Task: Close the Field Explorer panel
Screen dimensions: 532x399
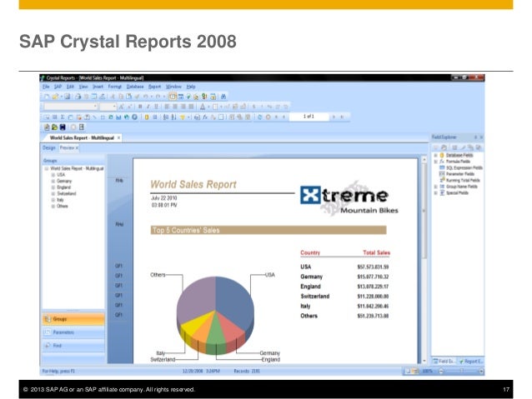Action: 481,137
